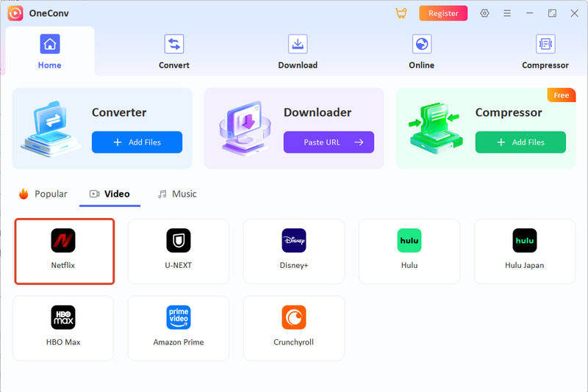The width and height of the screenshot is (588, 392).
Task: Click the Free badge on Compressor
Action: click(562, 95)
